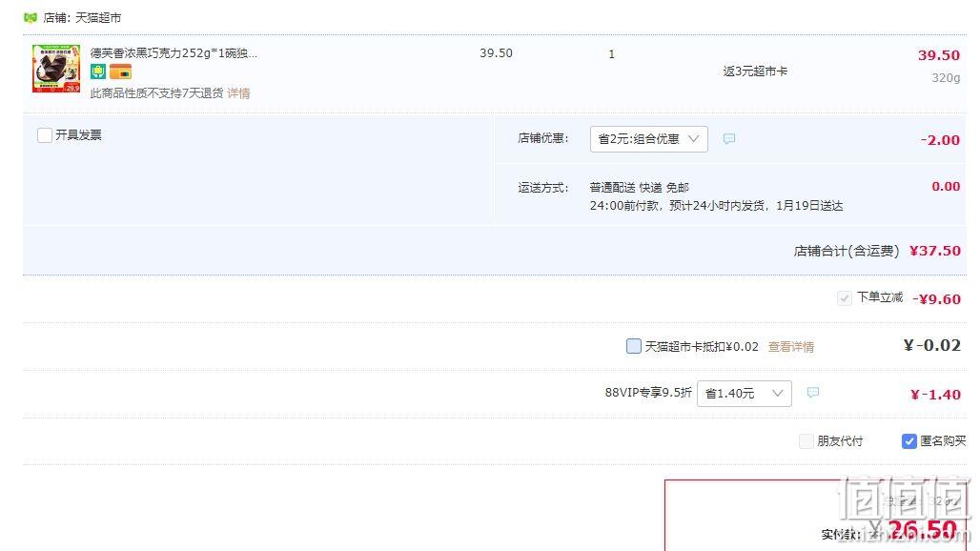Toggle the 下单立减 checkbox
This screenshot has width=980, height=551.
845,298
